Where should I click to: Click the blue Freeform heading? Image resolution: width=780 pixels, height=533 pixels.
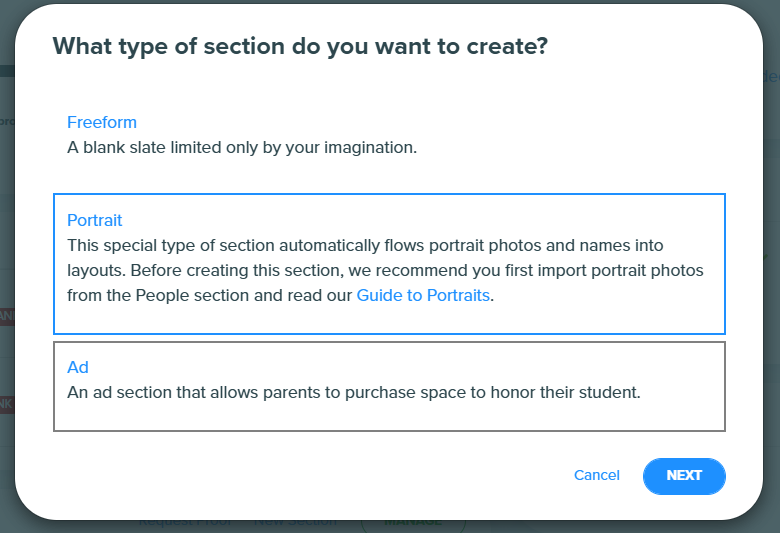(x=102, y=122)
